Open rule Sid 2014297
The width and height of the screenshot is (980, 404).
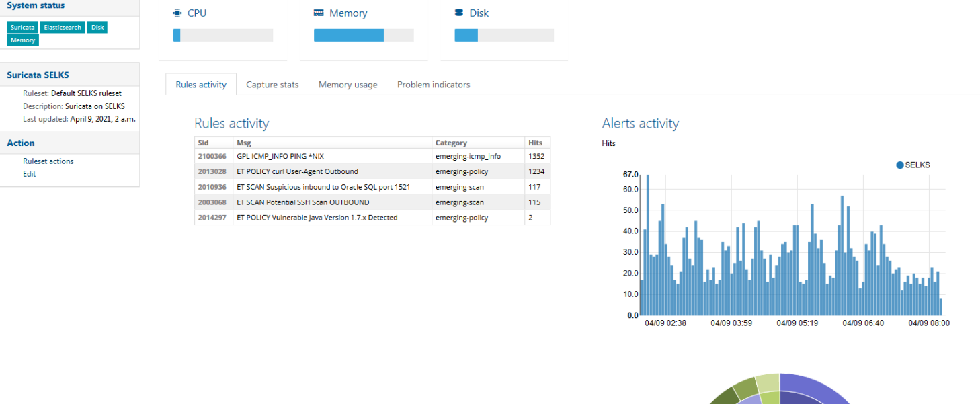coord(212,218)
